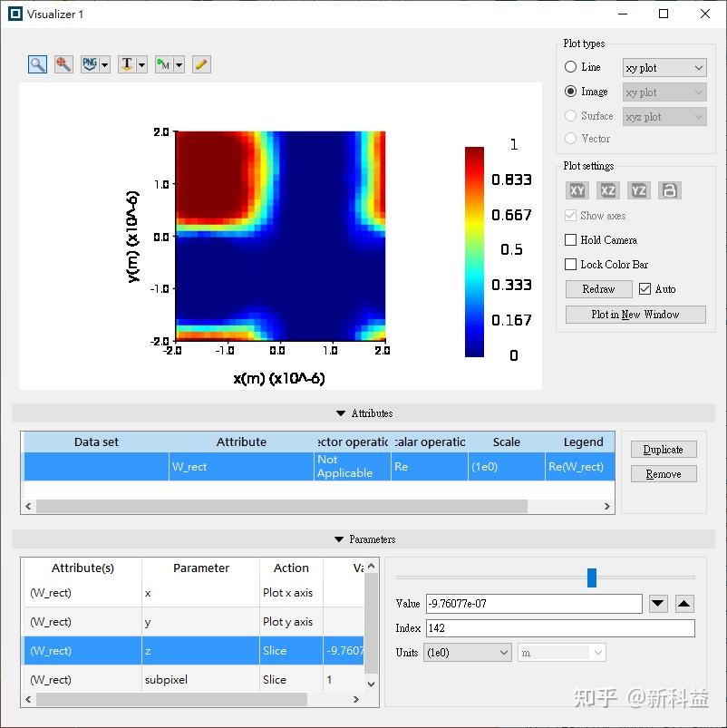Enable Hold Camera

pyautogui.click(x=572, y=240)
